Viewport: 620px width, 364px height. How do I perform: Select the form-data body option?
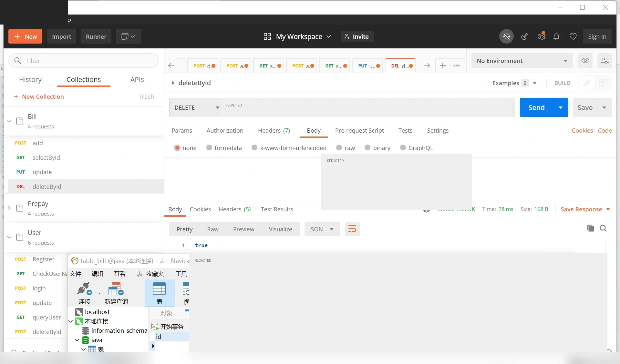[209, 148]
